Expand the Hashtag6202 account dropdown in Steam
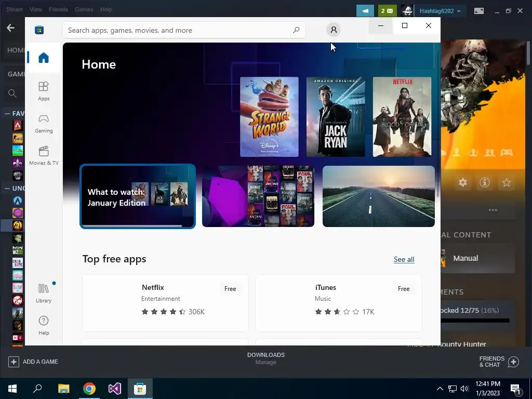 (440, 11)
